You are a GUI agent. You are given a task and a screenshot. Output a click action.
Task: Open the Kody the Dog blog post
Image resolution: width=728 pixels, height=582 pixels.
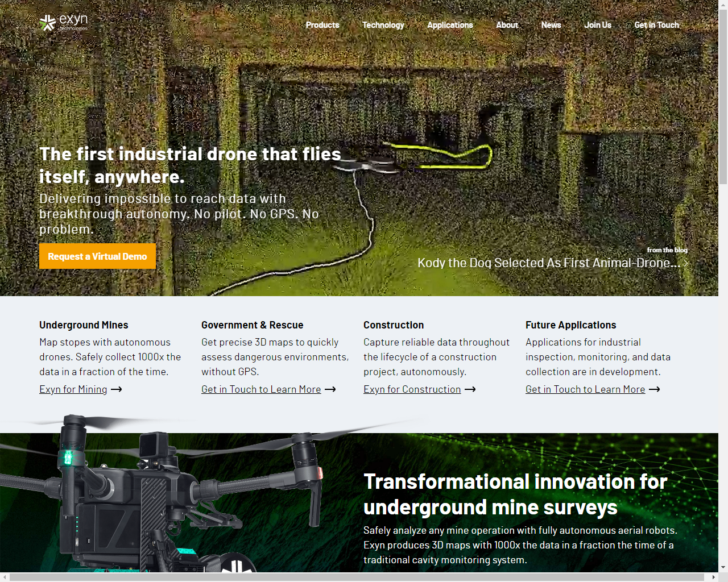coord(549,263)
